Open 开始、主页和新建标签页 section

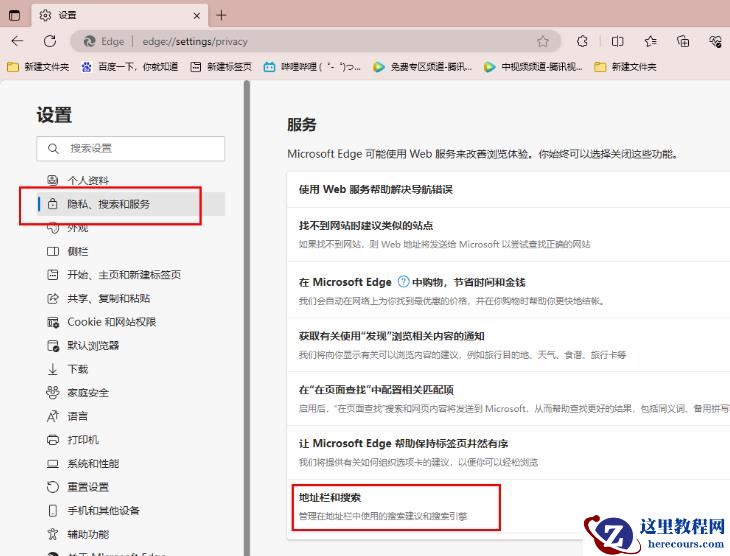tap(131, 275)
